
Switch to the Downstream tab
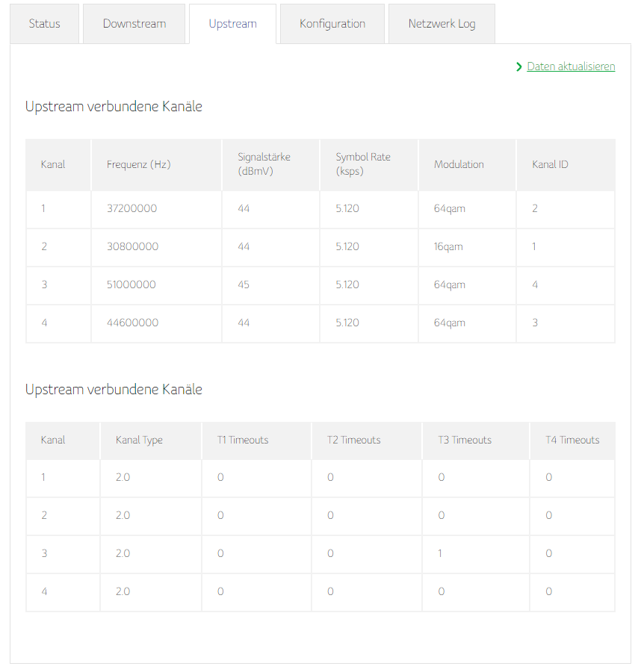tap(134, 24)
